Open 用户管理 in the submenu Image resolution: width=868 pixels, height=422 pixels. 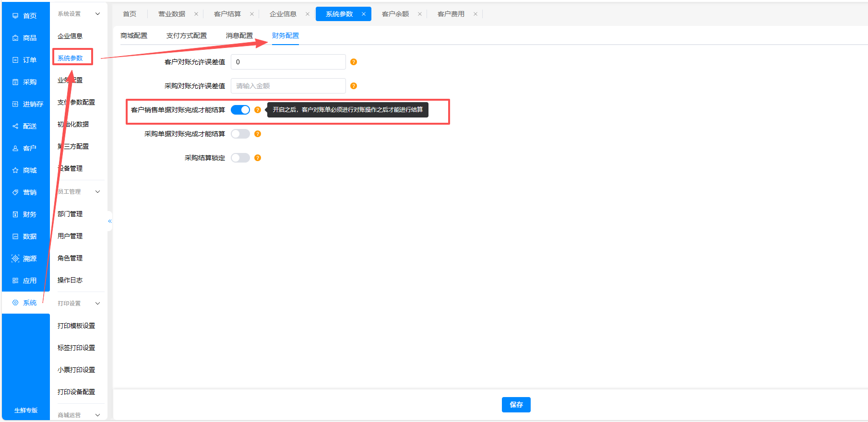click(70, 236)
